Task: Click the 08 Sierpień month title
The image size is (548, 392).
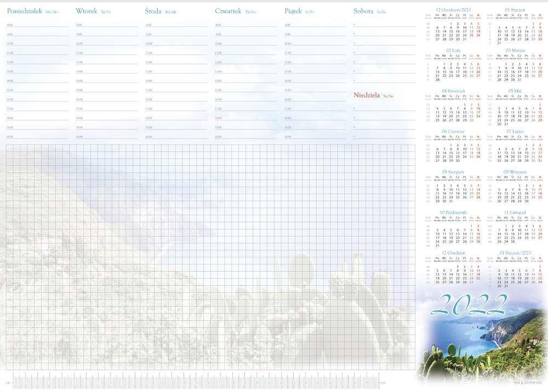Action: (x=453, y=172)
